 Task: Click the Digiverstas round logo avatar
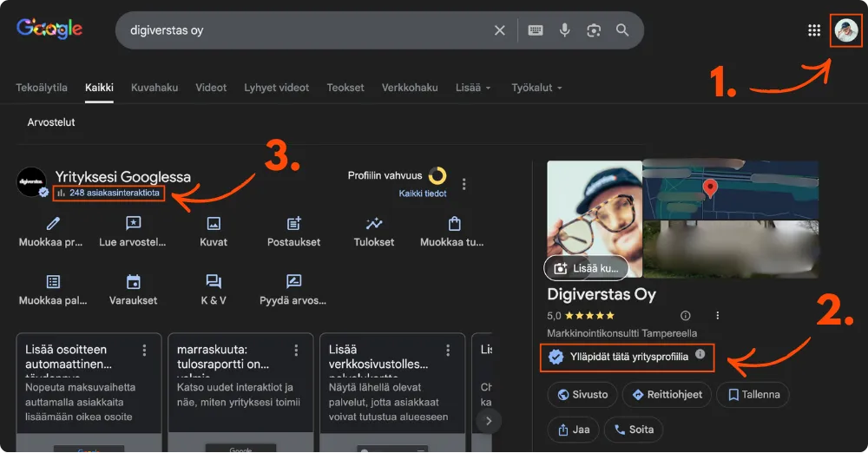(31, 181)
